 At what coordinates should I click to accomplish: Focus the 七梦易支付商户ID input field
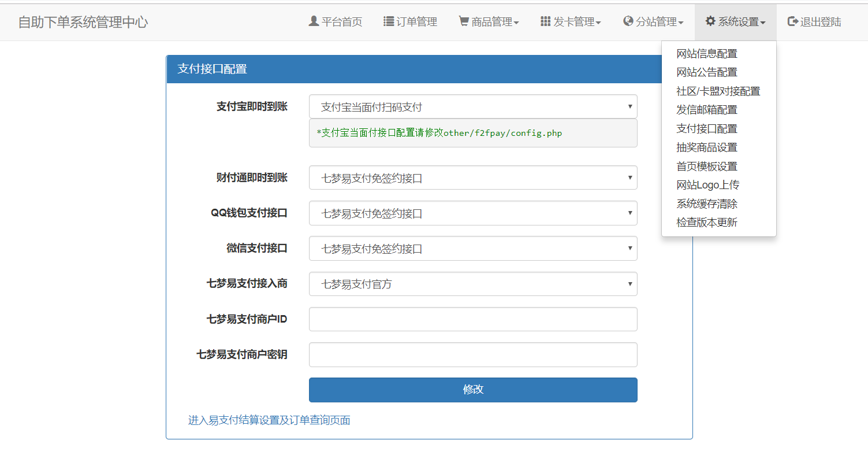point(472,319)
